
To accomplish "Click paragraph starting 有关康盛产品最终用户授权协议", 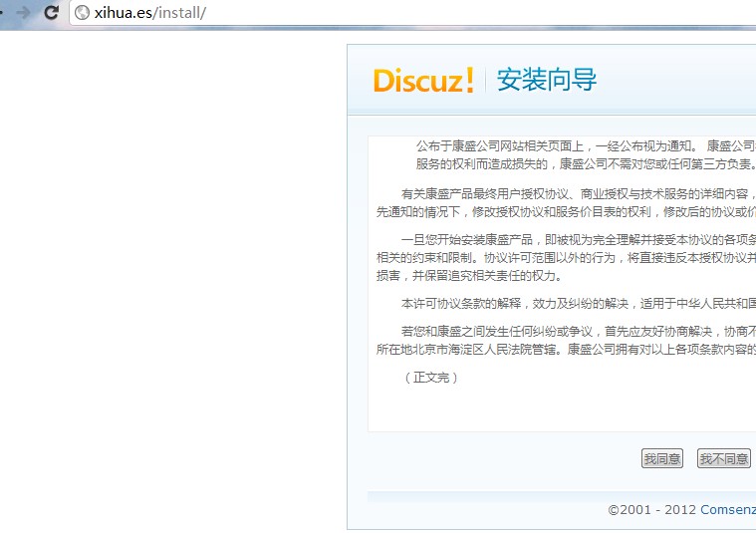I will tap(566, 203).
